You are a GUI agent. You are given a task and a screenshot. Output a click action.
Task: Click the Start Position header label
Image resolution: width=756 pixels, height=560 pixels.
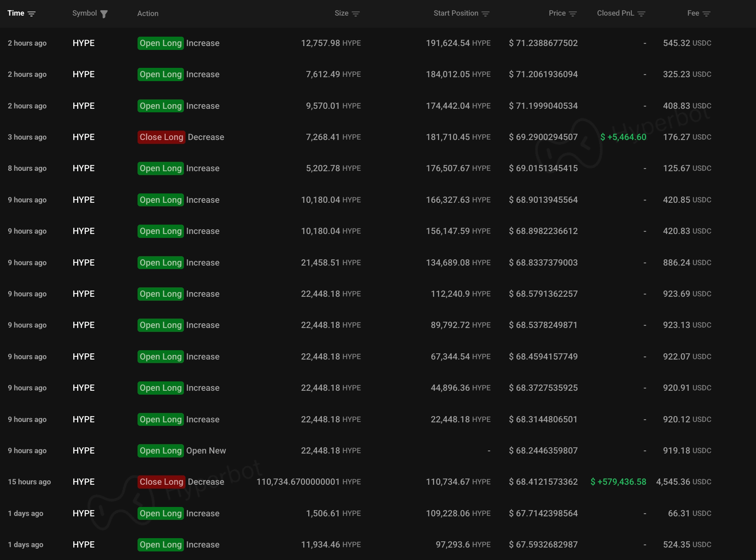[x=456, y=13]
